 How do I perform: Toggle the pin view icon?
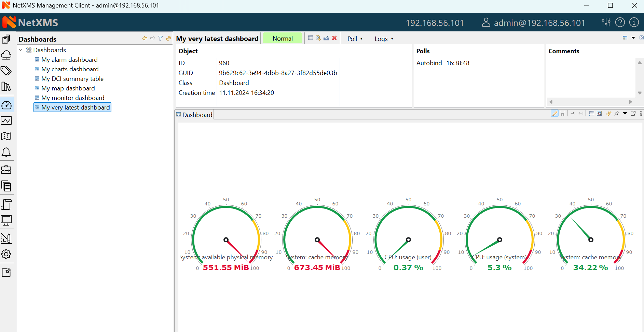(617, 114)
